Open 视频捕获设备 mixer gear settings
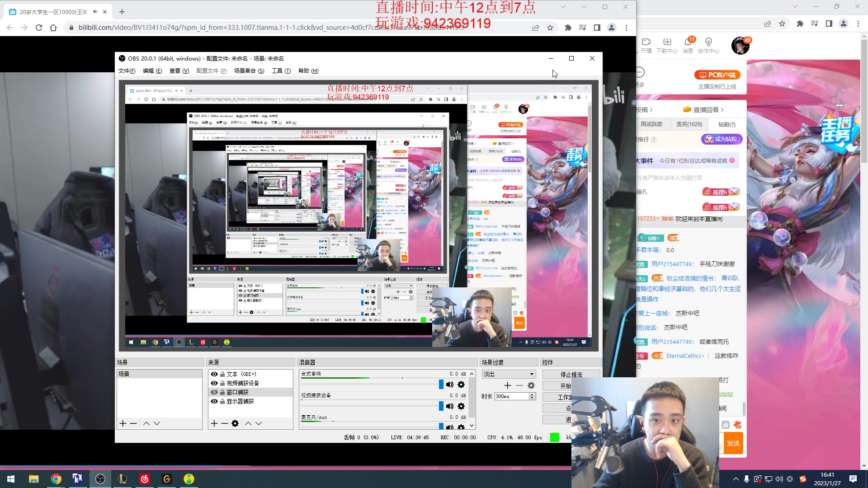 tap(461, 406)
